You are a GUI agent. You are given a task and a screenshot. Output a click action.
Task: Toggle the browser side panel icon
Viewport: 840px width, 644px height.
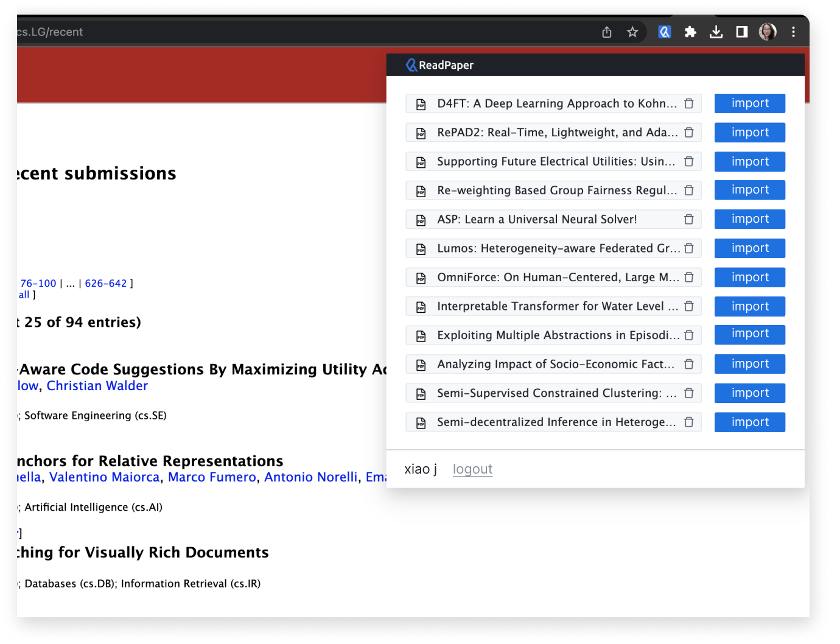(x=741, y=32)
